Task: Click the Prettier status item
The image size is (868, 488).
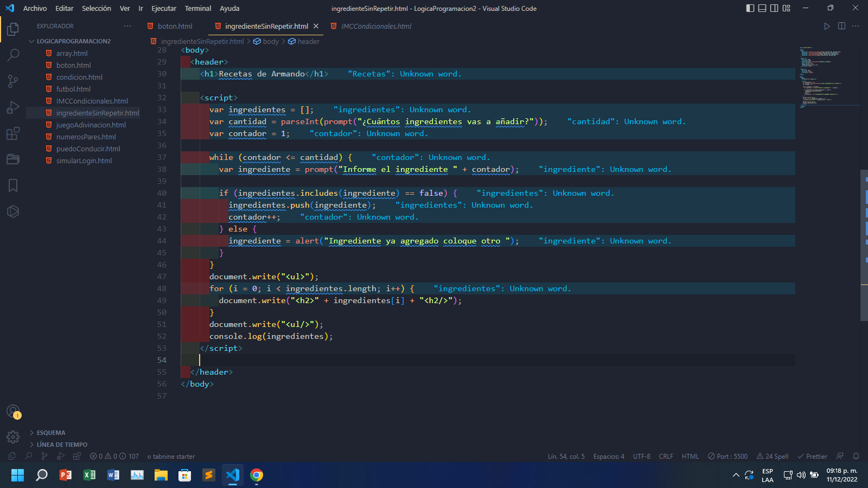Action: (x=812, y=456)
